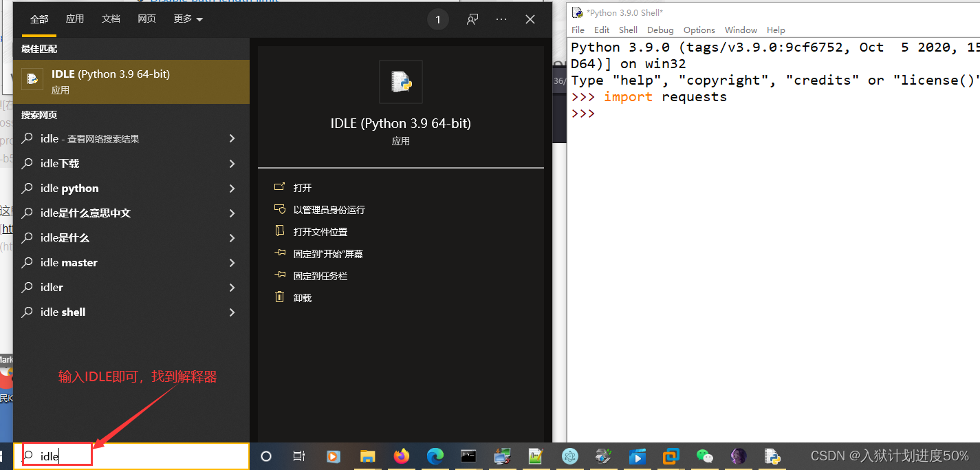This screenshot has height=470, width=980.
Task: Open the '更多' dropdown filter
Action: pyautogui.click(x=188, y=19)
